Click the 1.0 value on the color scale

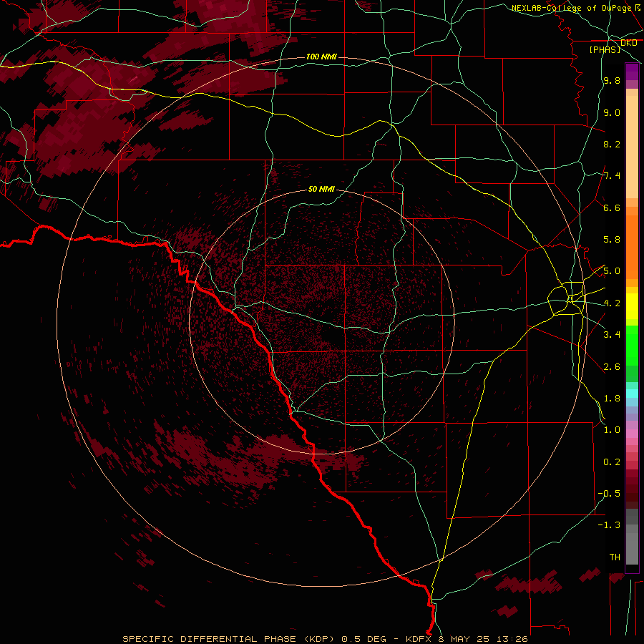point(612,429)
